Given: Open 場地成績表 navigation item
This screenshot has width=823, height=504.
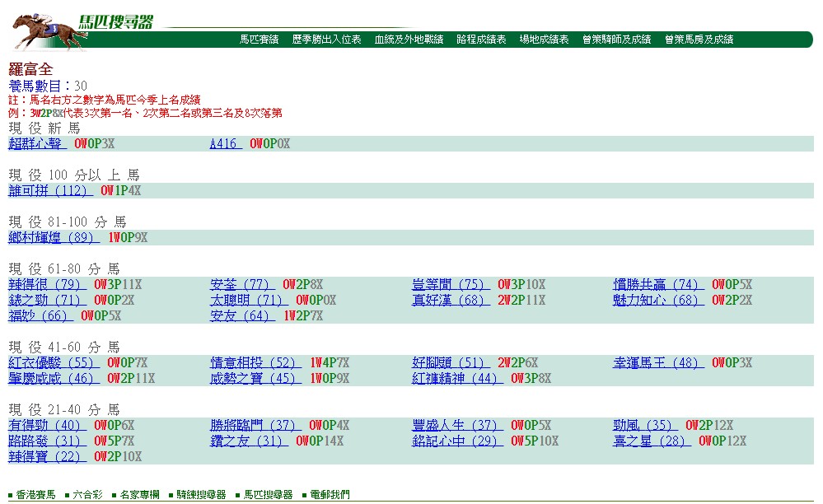Looking at the screenshot, I should click(x=545, y=40).
